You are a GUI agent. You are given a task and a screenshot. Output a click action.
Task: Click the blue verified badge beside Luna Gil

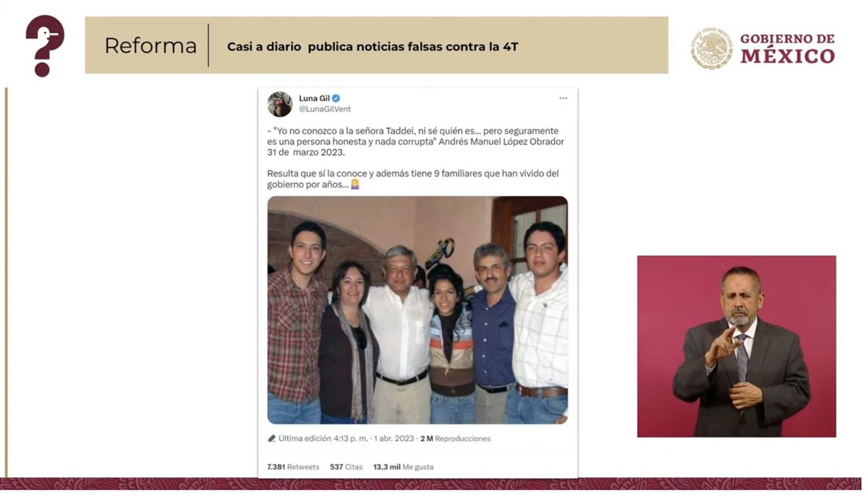coord(336,98)
